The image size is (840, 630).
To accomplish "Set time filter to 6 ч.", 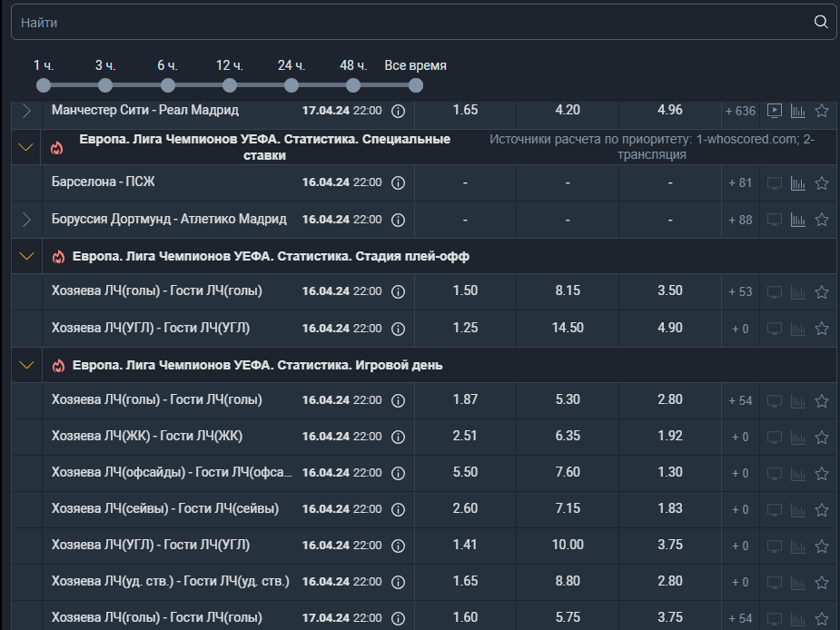I will pos(168,85).
